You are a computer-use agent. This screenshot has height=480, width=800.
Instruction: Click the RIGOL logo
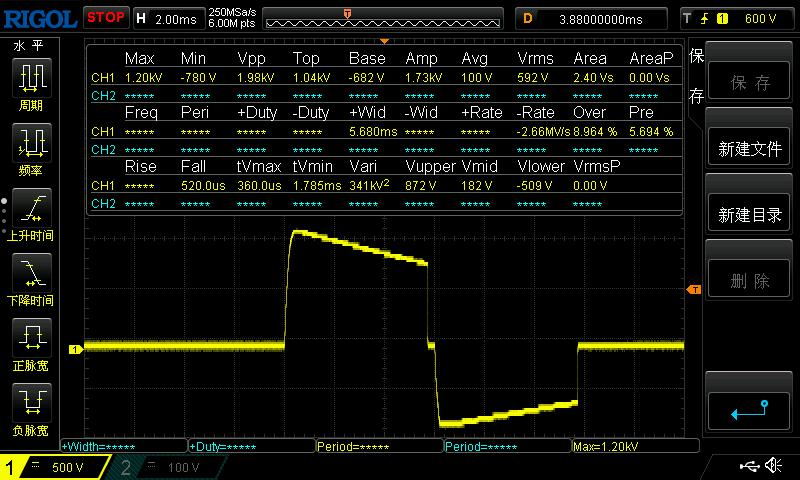coord(40,19)
